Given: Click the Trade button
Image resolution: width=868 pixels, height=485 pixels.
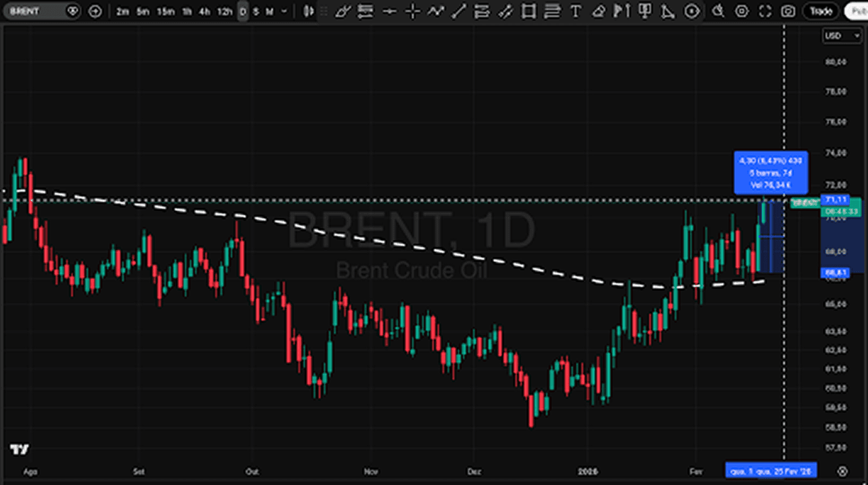Looking at the screenshot, I should 821,11.
